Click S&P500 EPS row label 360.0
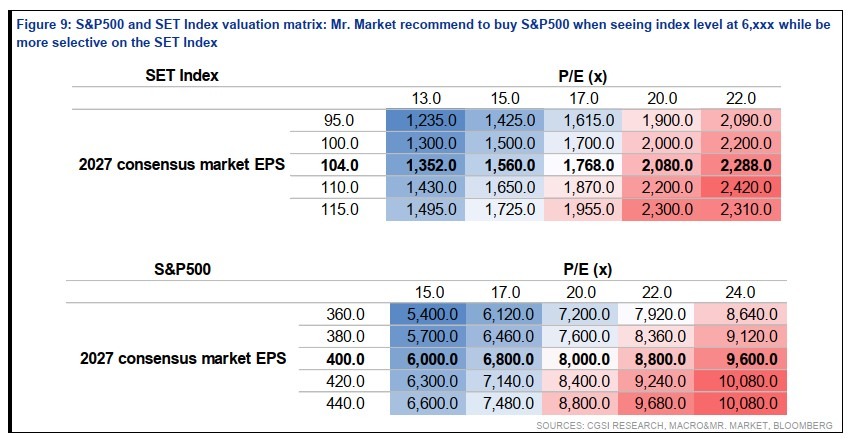The width and height of the screenshot is (856, 446). coord(345,314)
